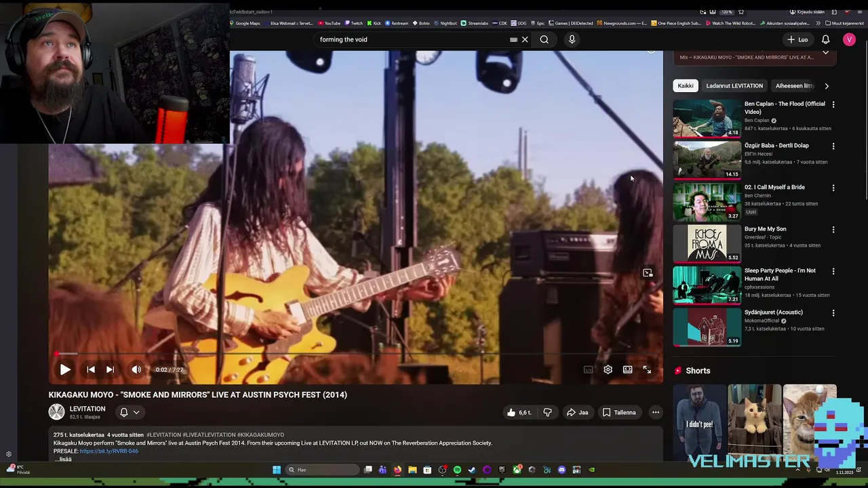Screen dimensions: 868x488
Task: Click the search magnifier button
Action: (544, 39)
